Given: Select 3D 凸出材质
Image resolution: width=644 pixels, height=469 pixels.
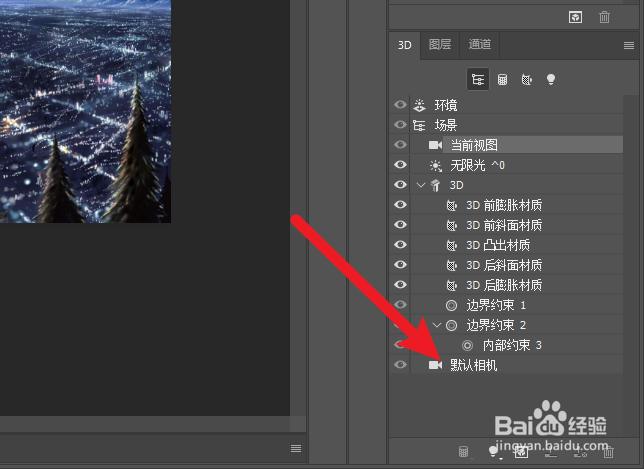Looking at the screenshot, I should (x=498, y=245).
